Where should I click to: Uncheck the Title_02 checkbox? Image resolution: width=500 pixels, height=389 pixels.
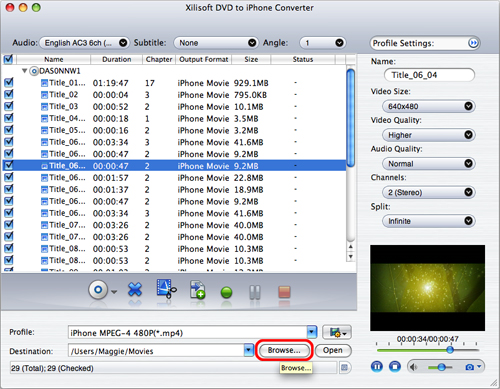coord(9,94)
